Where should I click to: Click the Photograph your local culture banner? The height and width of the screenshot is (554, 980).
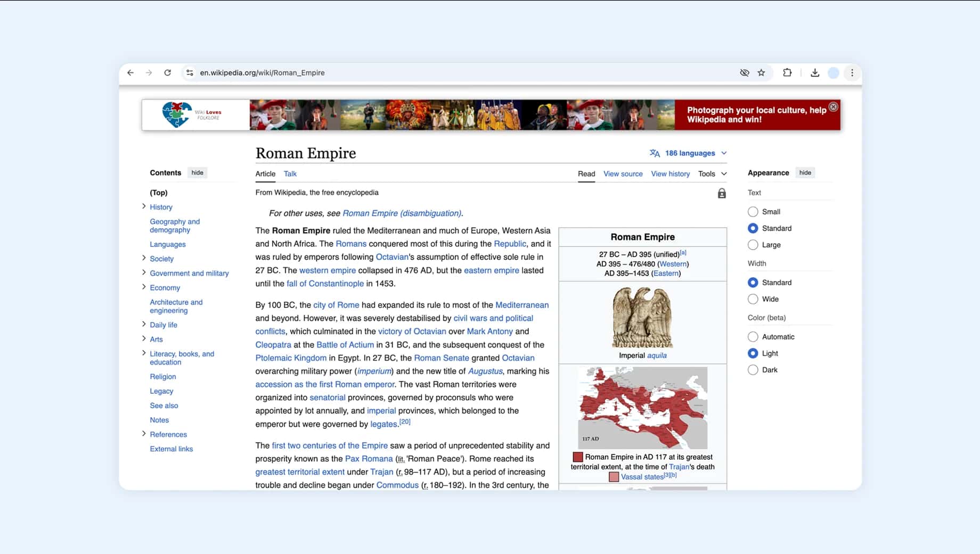pos(756,115)
